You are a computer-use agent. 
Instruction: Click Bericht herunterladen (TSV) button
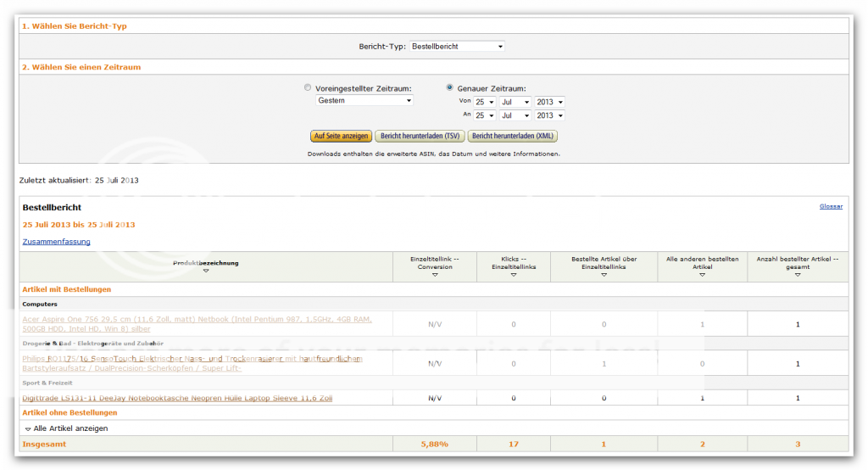click(x=420, y=136)
